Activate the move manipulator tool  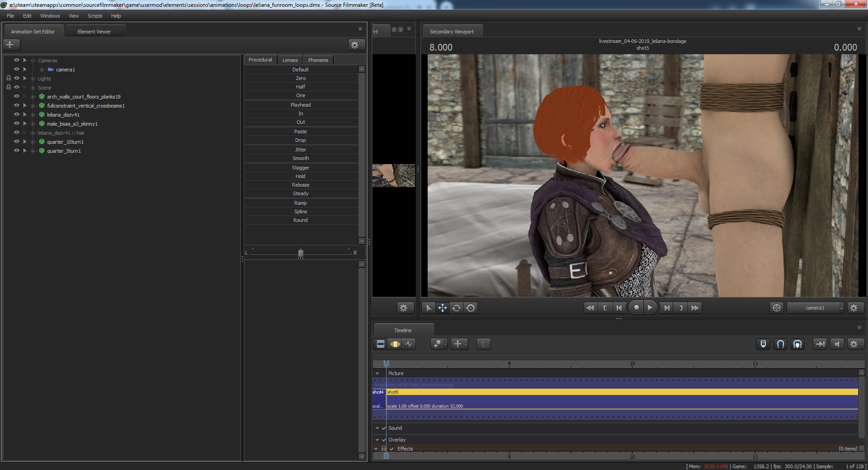pos(442,308)
